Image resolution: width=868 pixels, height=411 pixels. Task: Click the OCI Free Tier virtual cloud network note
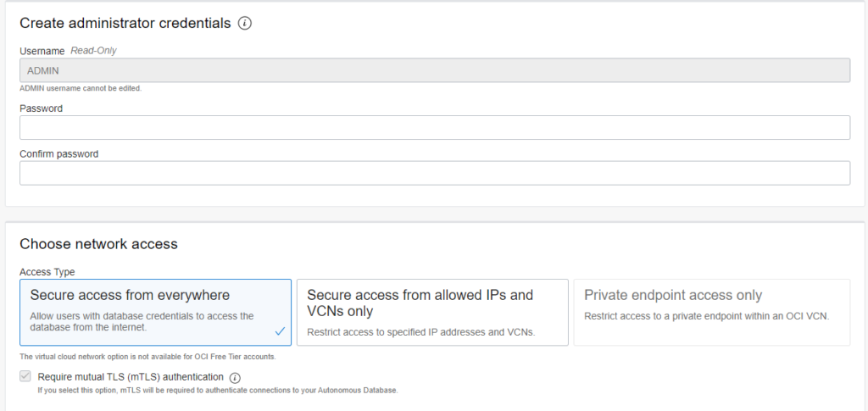coord(147,357)
